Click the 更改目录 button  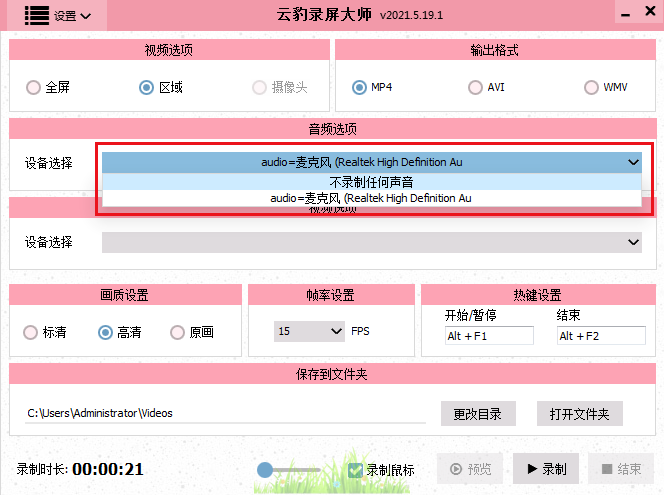478,414
